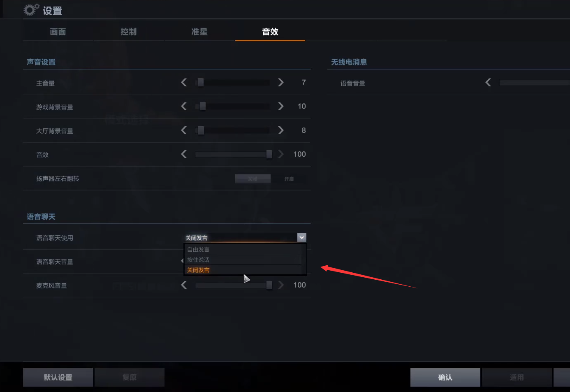Increase 大厅背景音量 with right arrow
This screenshot has height=392, width=570.
pyautogui.click(x=280, y=130)
